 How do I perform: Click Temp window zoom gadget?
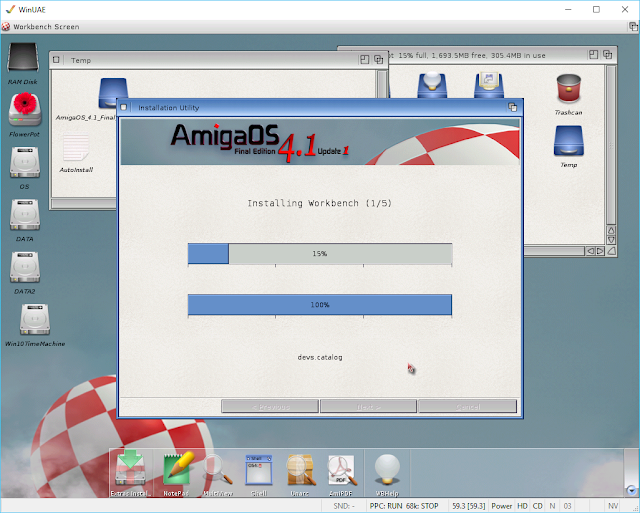coord(364,60)
